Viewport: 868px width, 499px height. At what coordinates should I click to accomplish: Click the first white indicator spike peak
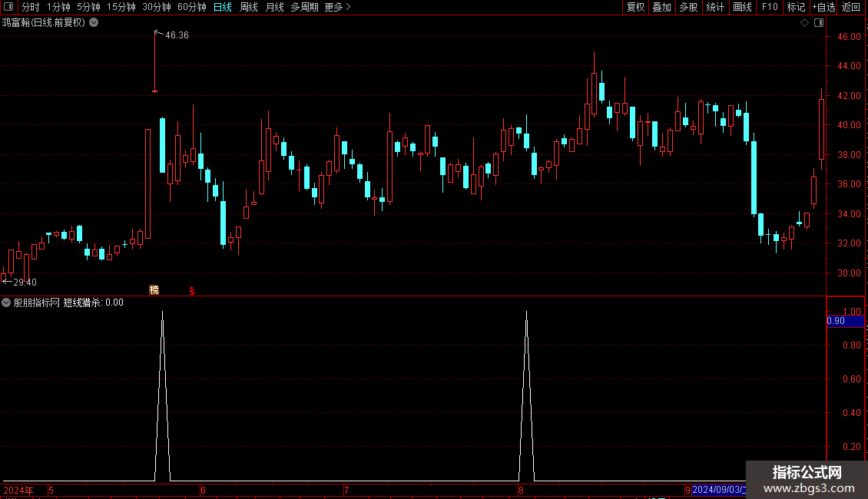pos(162,312)
